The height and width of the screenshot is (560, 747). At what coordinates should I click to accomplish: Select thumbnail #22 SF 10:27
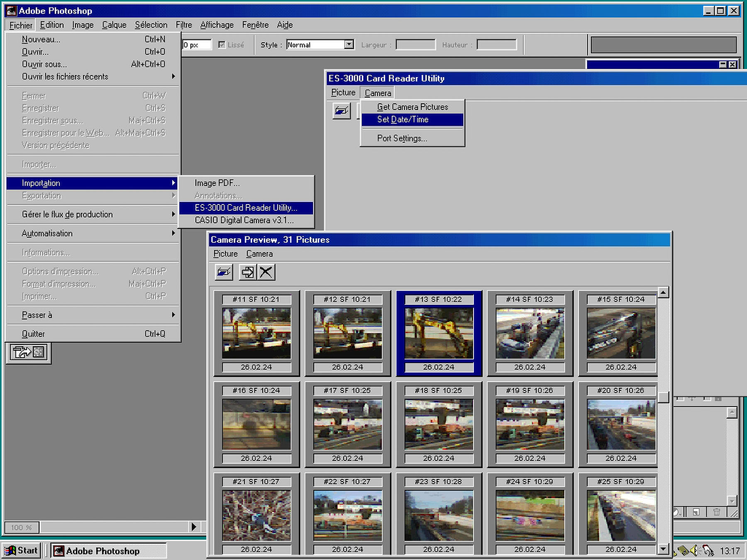point(348,514)
